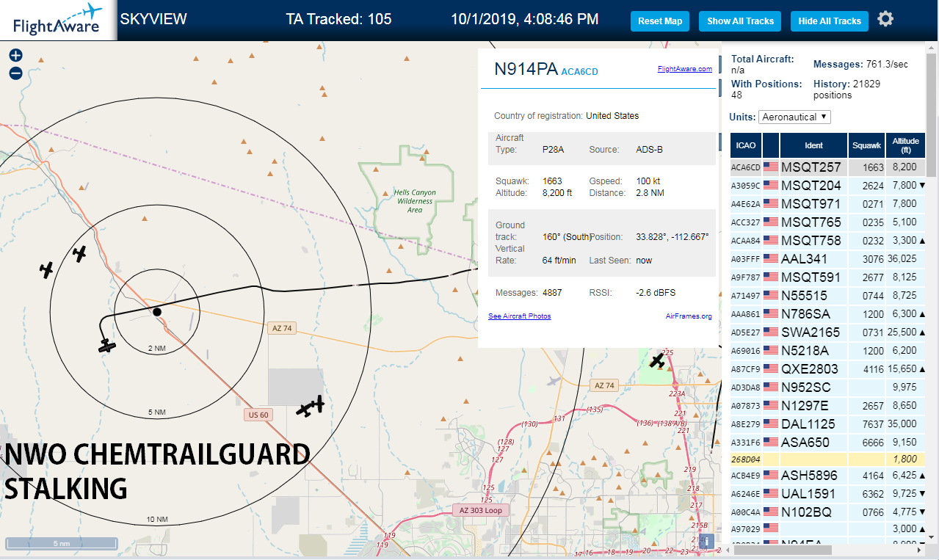
Task: Click the ACA6CD hex code in info panel
Action: point(579,72)
